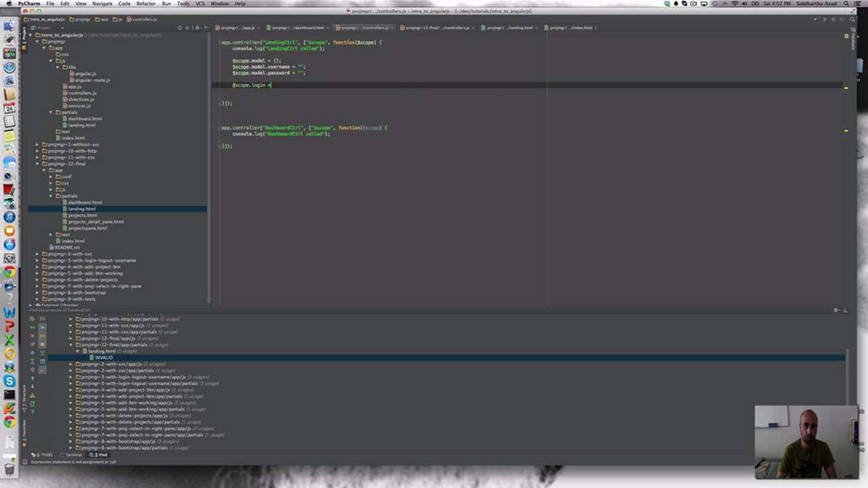Click the Run arrow icon in top toolbar
The height and width of the screenshot is (488, 868).
coord(825,20)
